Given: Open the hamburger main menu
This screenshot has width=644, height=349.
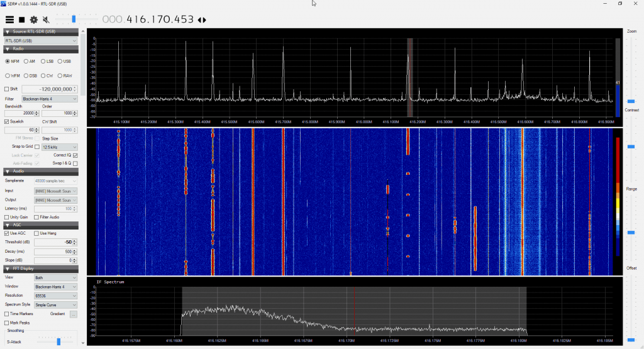Looking at the screenshot, I should click(9, 20).
